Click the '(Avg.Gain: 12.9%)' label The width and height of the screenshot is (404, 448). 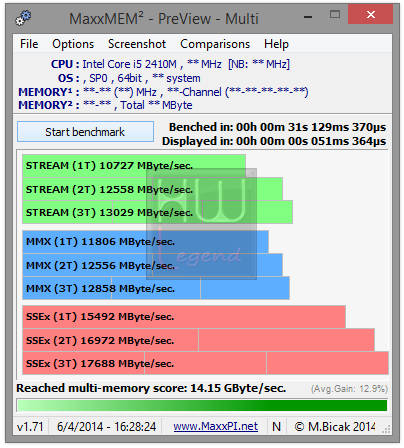click(349, 389)
